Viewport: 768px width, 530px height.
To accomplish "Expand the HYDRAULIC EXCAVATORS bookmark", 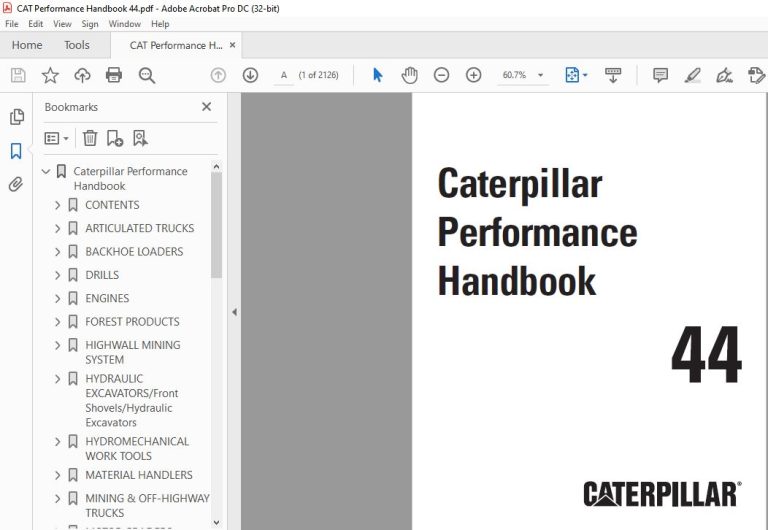I will pos(58,379).
